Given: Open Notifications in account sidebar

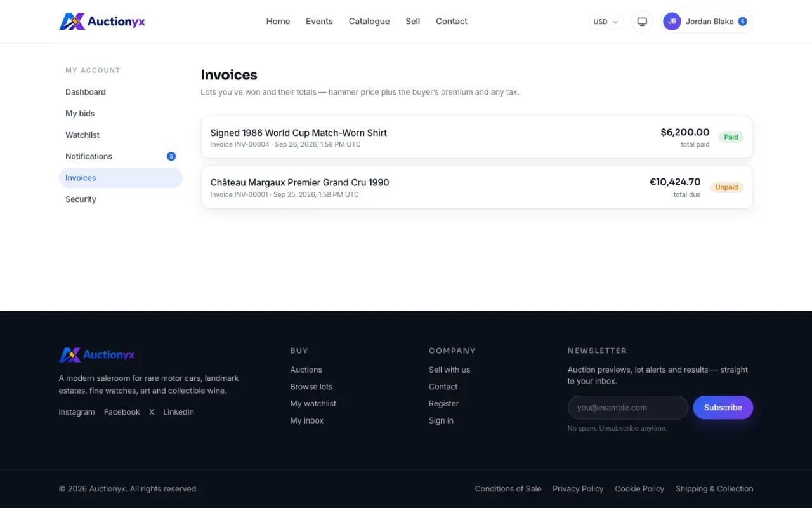Looking at the screenshot, I should [121, 156].
